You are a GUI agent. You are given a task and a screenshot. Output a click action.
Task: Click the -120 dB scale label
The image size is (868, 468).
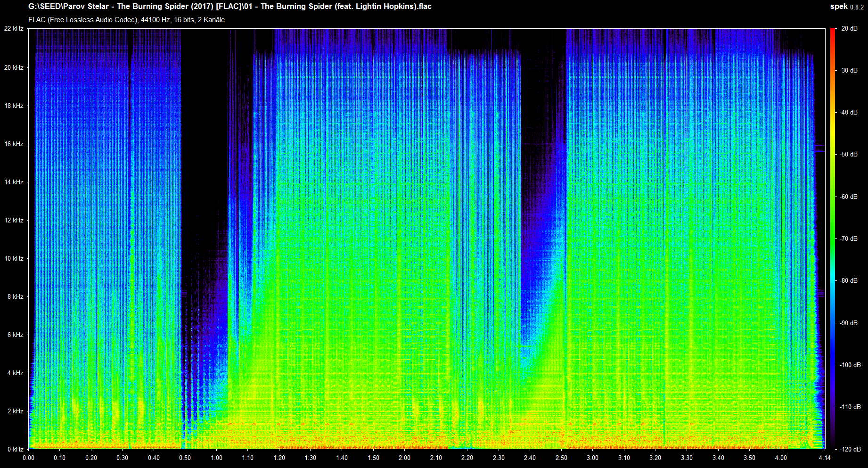click(x=850, y=449)
